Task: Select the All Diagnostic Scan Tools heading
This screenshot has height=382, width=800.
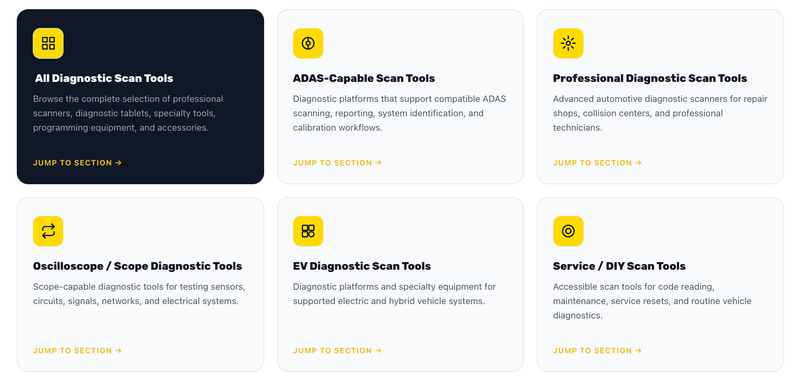Action: coord(104,79)
